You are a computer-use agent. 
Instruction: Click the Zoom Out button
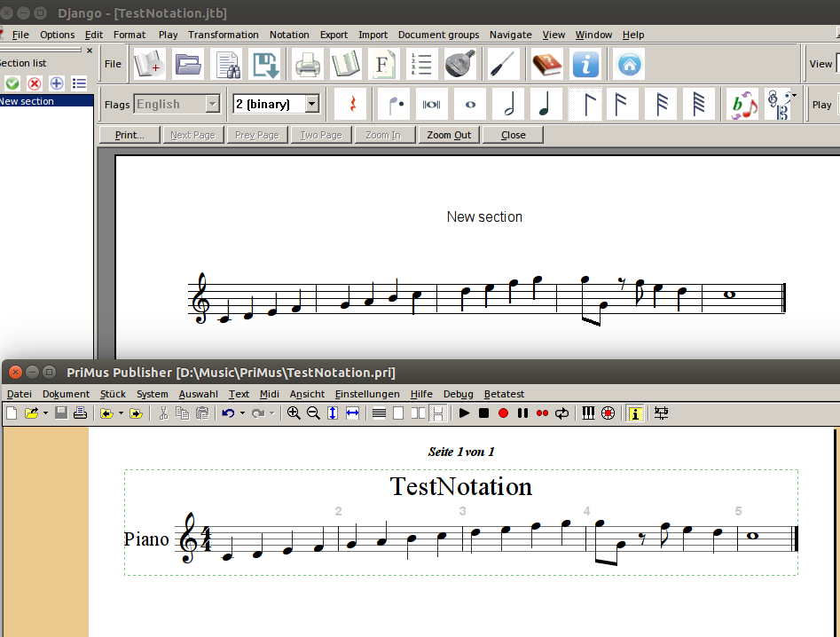pyautogui.click(x=449, y=135)
